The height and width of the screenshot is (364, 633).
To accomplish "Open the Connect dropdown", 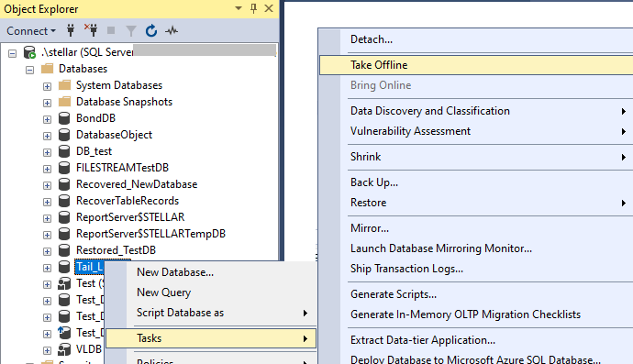I will coord(31,31).
